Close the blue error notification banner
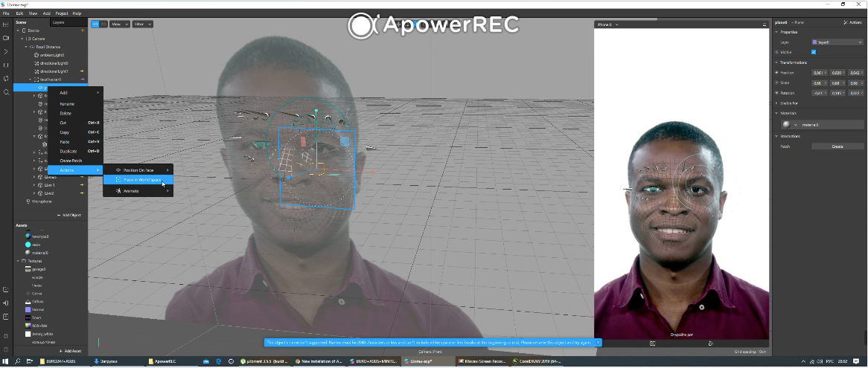The width and height of the screenshot is (868, 368). 598,343
